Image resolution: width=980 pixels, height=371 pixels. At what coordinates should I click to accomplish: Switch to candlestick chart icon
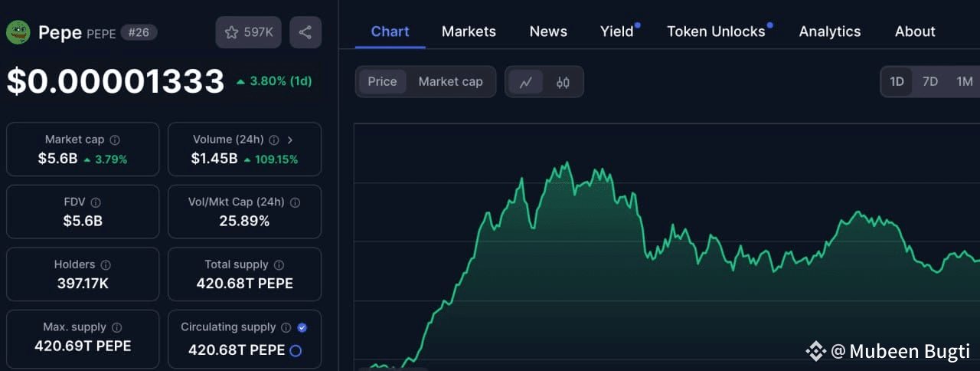pos(563,82)
